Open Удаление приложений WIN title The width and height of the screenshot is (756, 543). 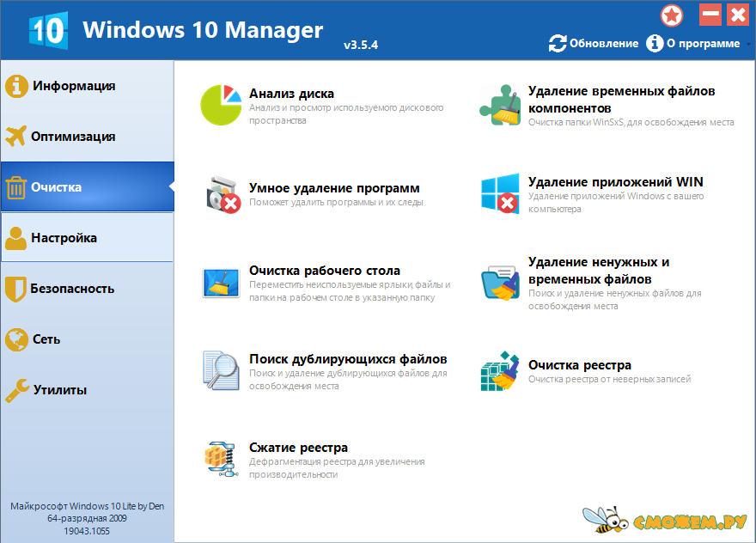pos(616,182)
